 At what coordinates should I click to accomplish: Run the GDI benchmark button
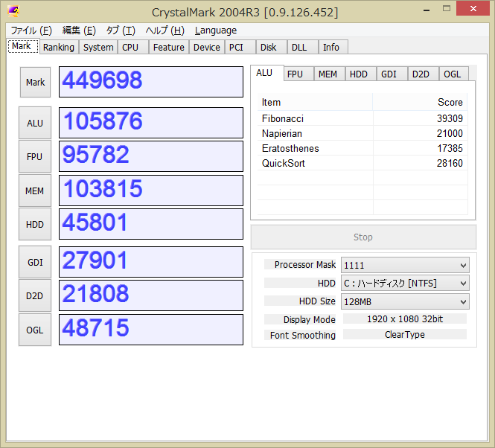point(35,262)
